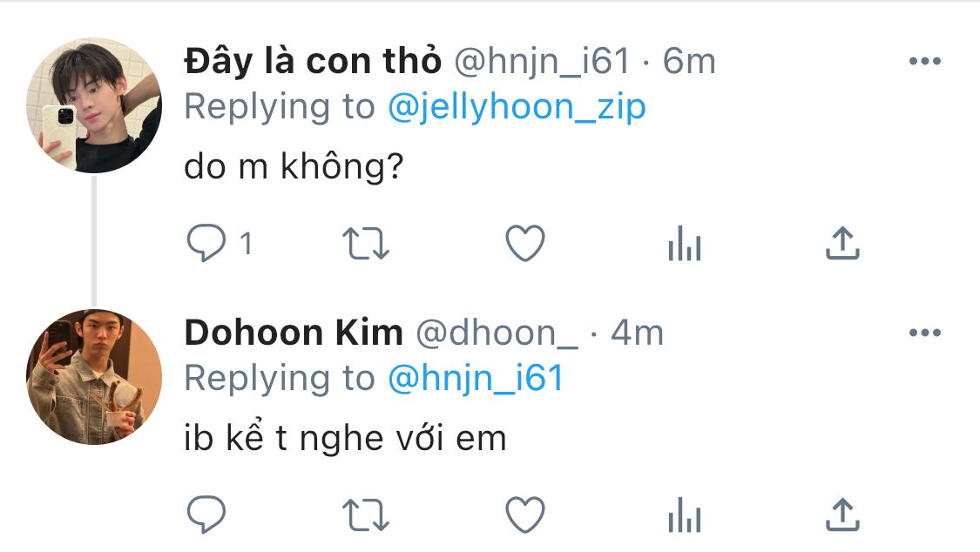Click the display name "Đây là con thỏ"

point(313,61)
